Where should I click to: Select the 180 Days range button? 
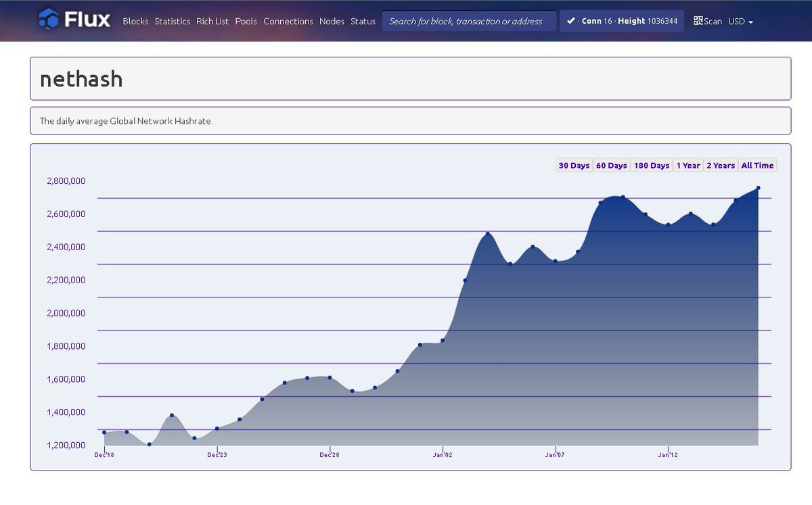click(652, 166)
